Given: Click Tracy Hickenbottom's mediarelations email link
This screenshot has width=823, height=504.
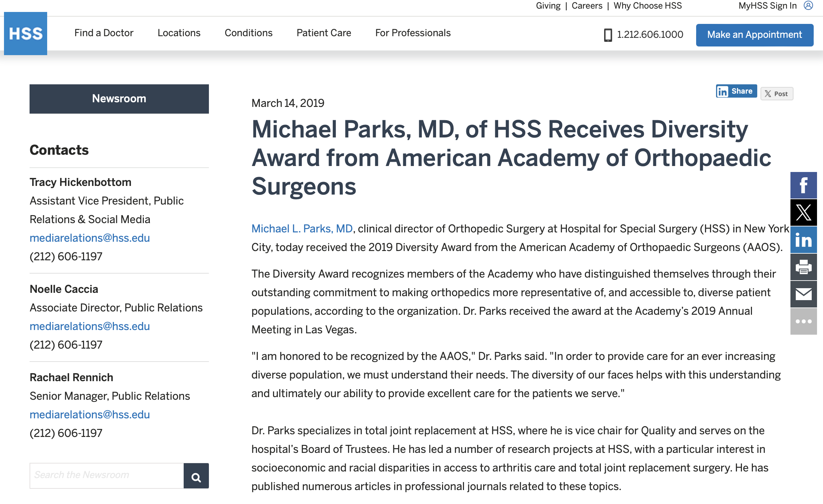Looking at the screenshot, I should (90, 238).
